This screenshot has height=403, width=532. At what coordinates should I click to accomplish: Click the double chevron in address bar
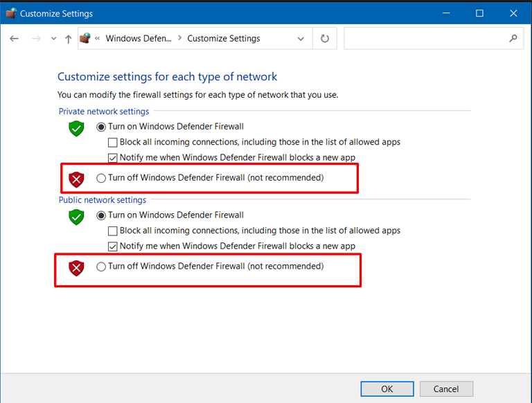98,38
